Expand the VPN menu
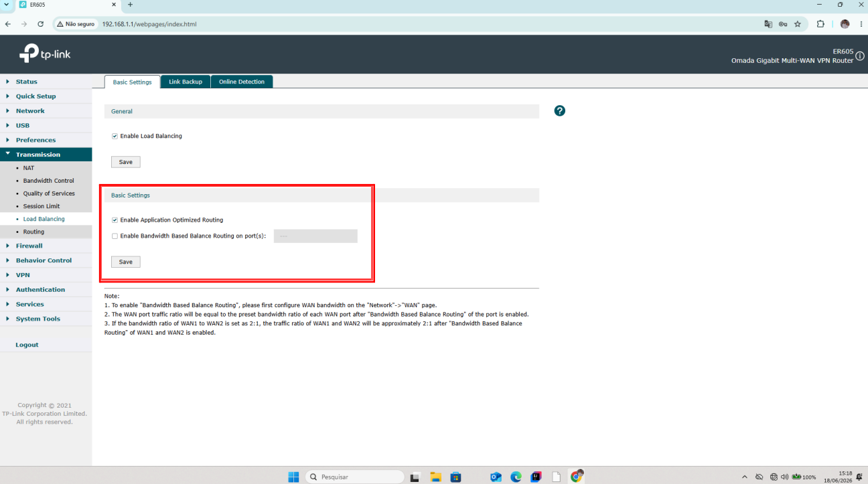 click(46, 275)
